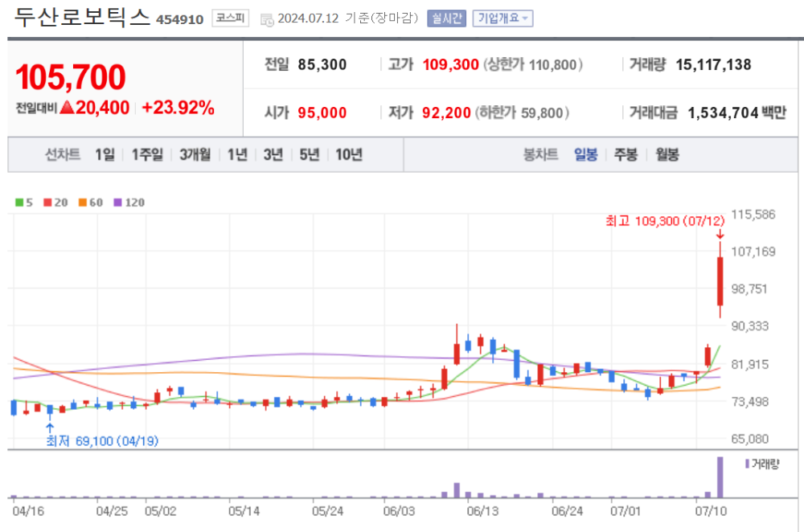This screenshot has width=804, height=532.
Task: Select the 10년 line chart tab
Action: (349, 154)
